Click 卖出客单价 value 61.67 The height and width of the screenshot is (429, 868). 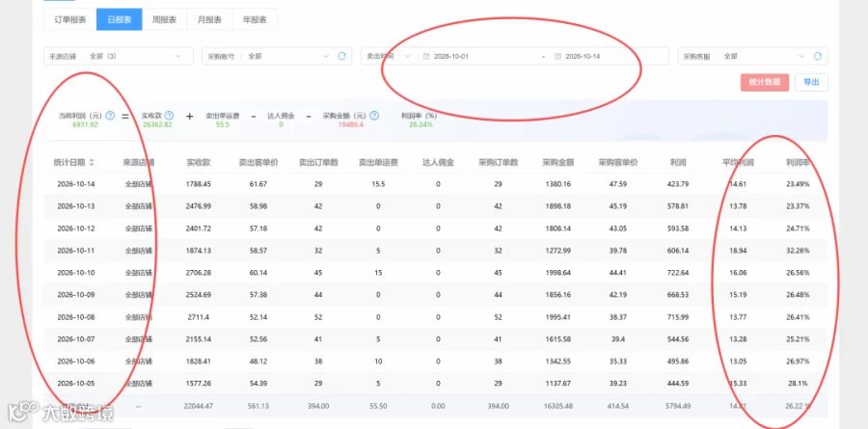(x=258, y=184)
